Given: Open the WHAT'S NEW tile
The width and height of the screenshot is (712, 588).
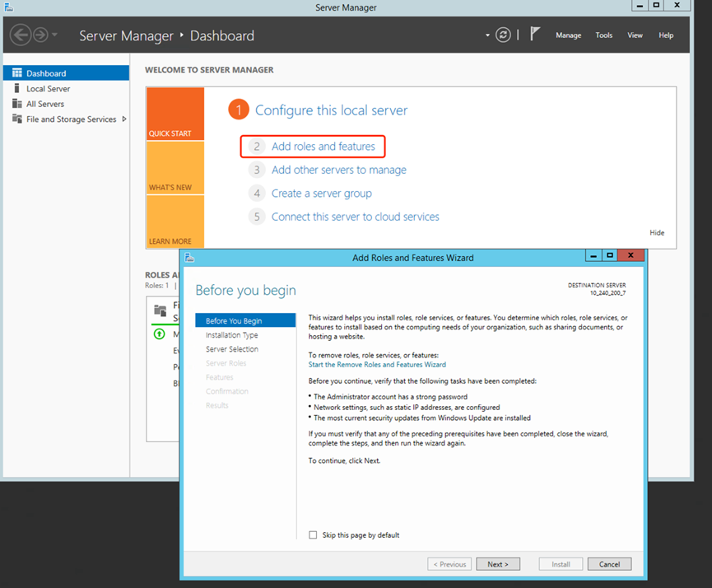Looking at the screenshot, I should coord(175,168).
